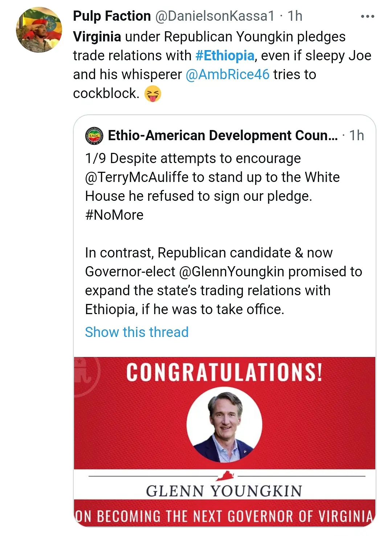Click the @TerryMcAuliffe mention in the quoted tweet

pyautogui.click(x=137, y=177)
